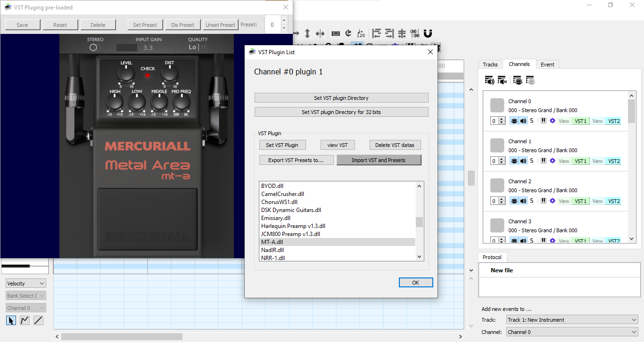Solo Channel 0 with S button
The image size is (644, 342).
[x=532, y=121]
